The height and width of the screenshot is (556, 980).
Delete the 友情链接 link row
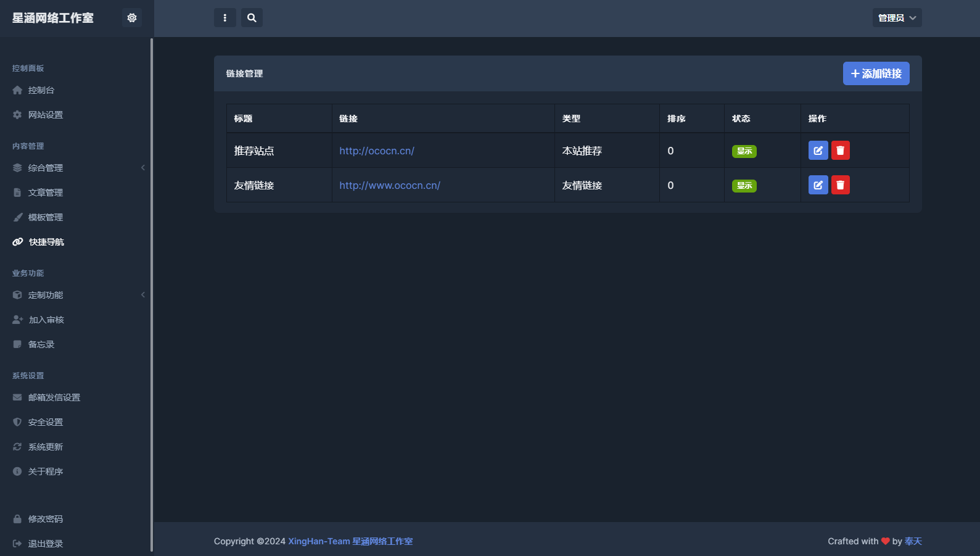click(840, 185)
